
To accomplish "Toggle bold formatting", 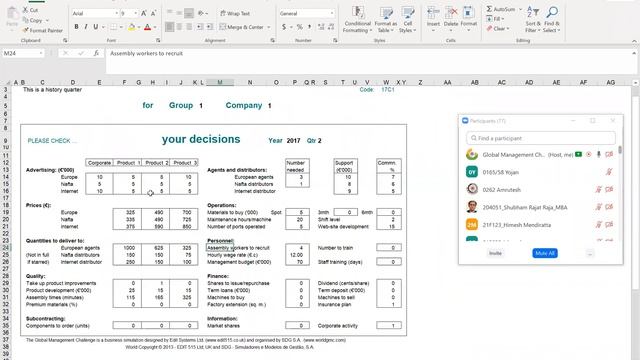I will pyautogui.click(x=76, y=27).
